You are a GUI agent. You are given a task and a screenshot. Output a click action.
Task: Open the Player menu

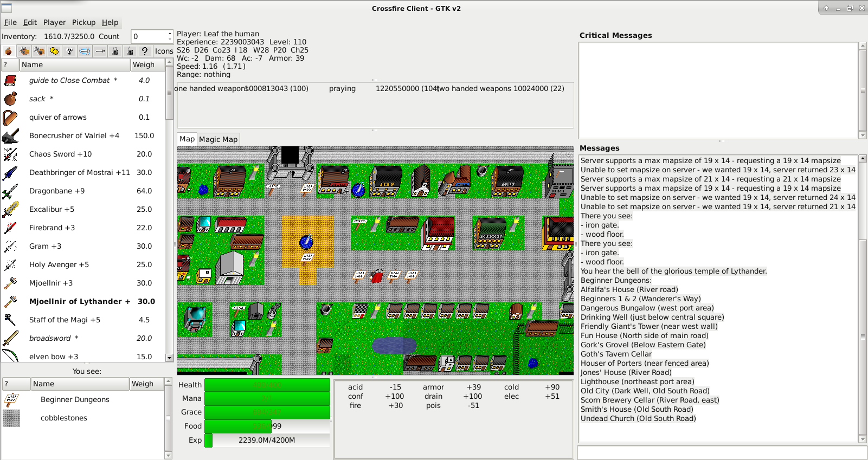(54, 22)
